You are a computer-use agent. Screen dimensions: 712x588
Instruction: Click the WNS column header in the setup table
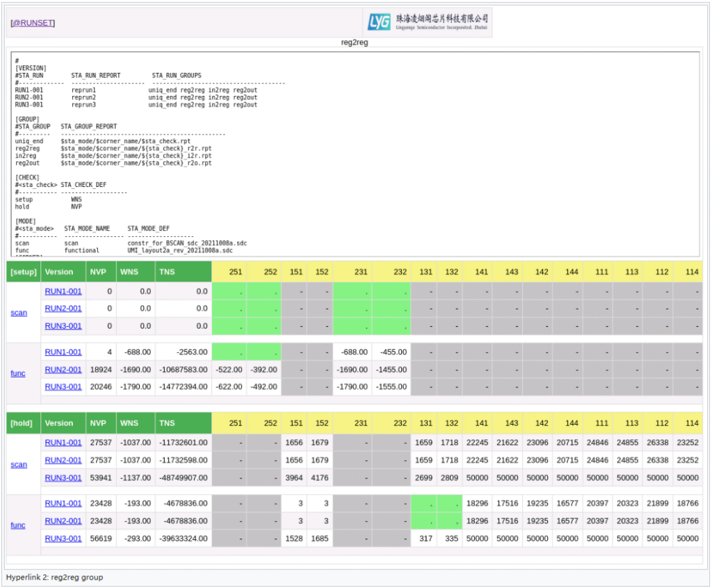(x=129, y=272)
